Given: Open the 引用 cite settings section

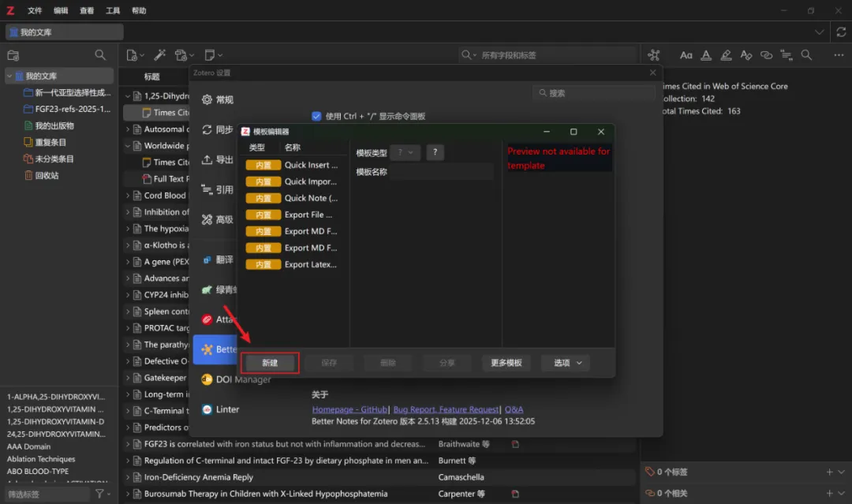Looking at the screenshot, I should point(218,189).
